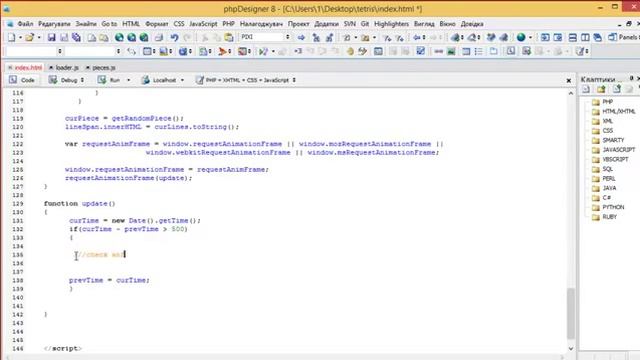
Task: Click the light-brown coin icon in second toolbar
Action: pyautogui.click(x=350, y=51)
